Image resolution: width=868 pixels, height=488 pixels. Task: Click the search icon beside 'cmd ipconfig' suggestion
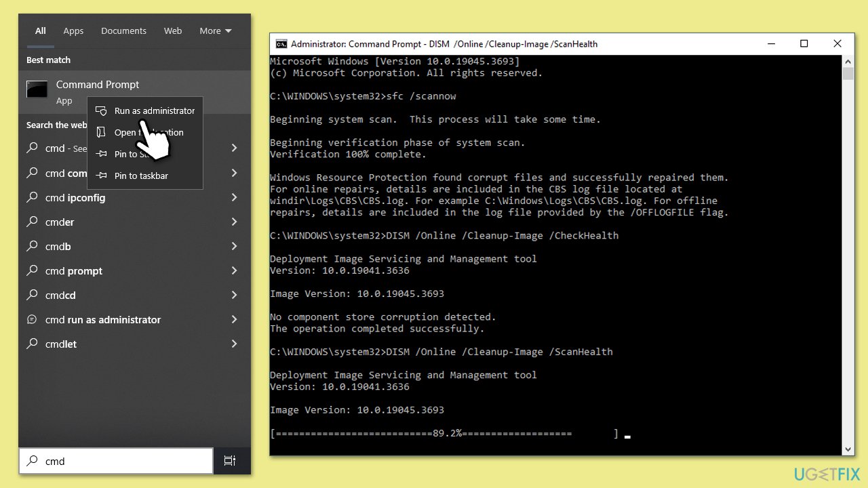coord(32,197)
